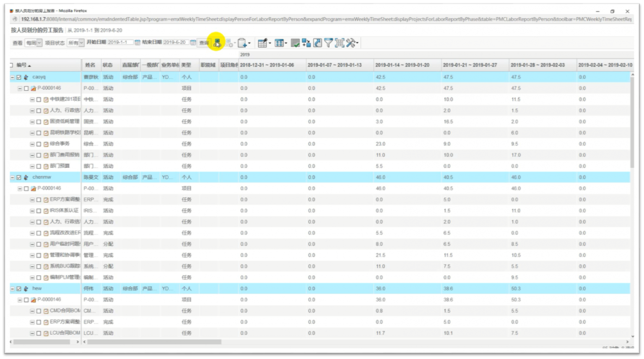The height and width of the screenshot is (359, 644).
Task: Uncheck the caoyq row checkbox
Action: [x=19, y=77]
